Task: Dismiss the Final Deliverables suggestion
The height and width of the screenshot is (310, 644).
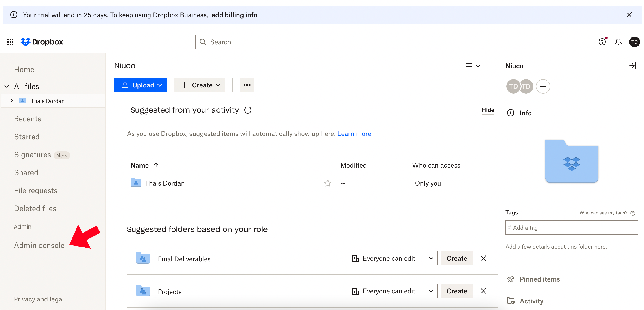Action: pyautogui.click(x=483, y=258)
